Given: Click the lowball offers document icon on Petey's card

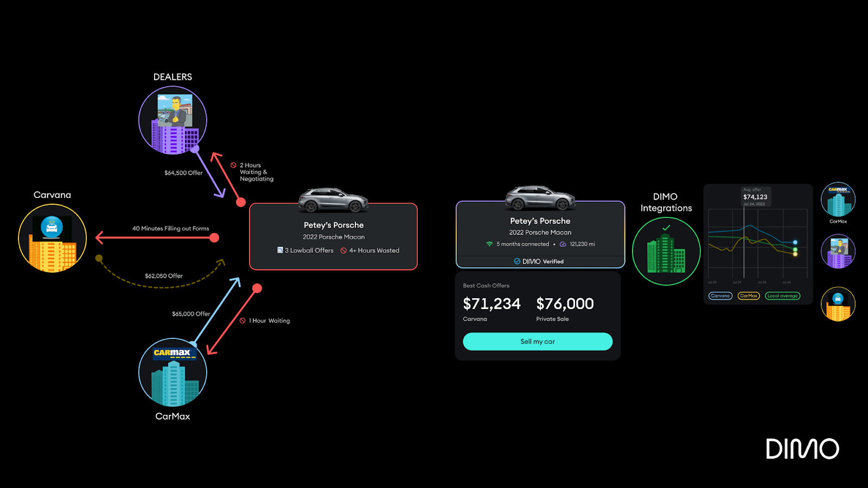Looking at the screenshot, I should [x=280, y=250].
